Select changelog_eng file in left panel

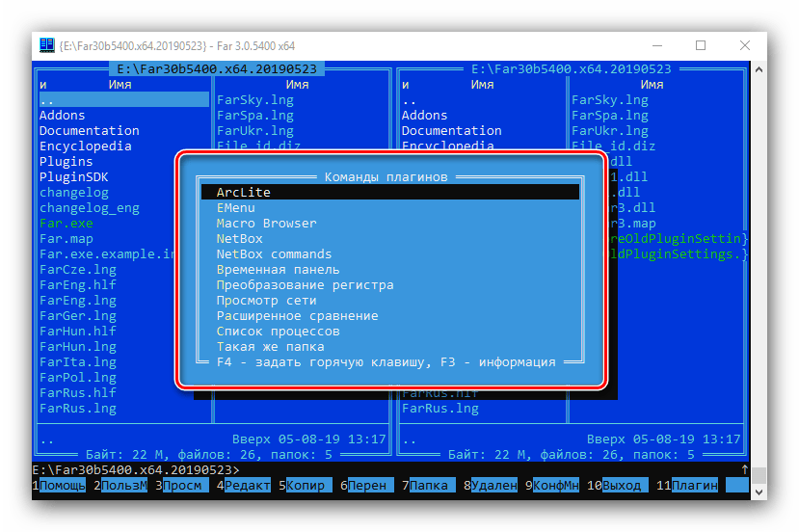click(90, 208)
